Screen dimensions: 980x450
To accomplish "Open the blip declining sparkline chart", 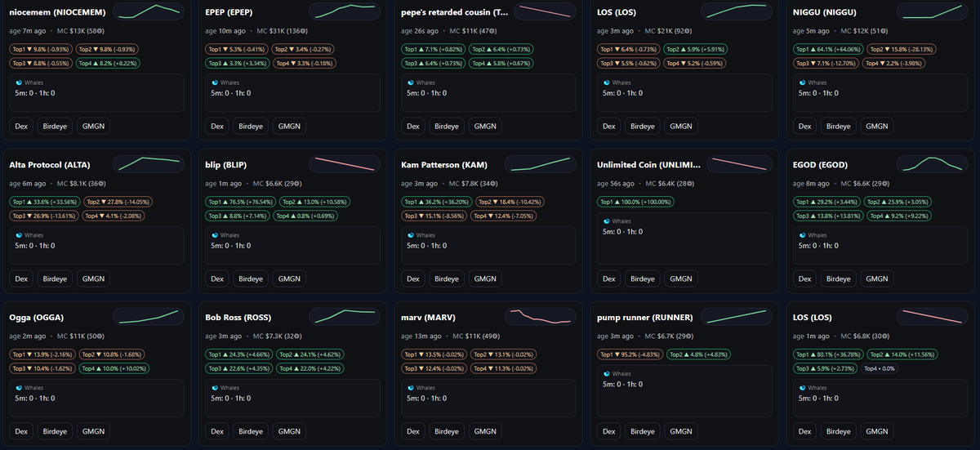I will pyautogui.click(x=346, y=164).
